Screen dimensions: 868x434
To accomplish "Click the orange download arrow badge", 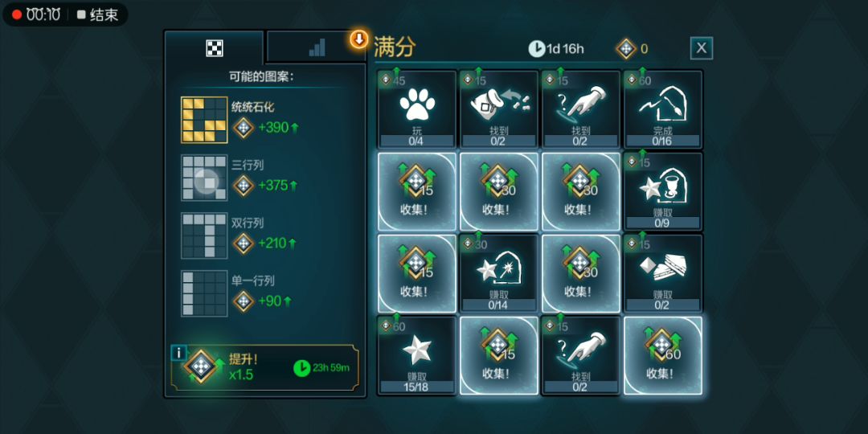I will coord(359,39).
